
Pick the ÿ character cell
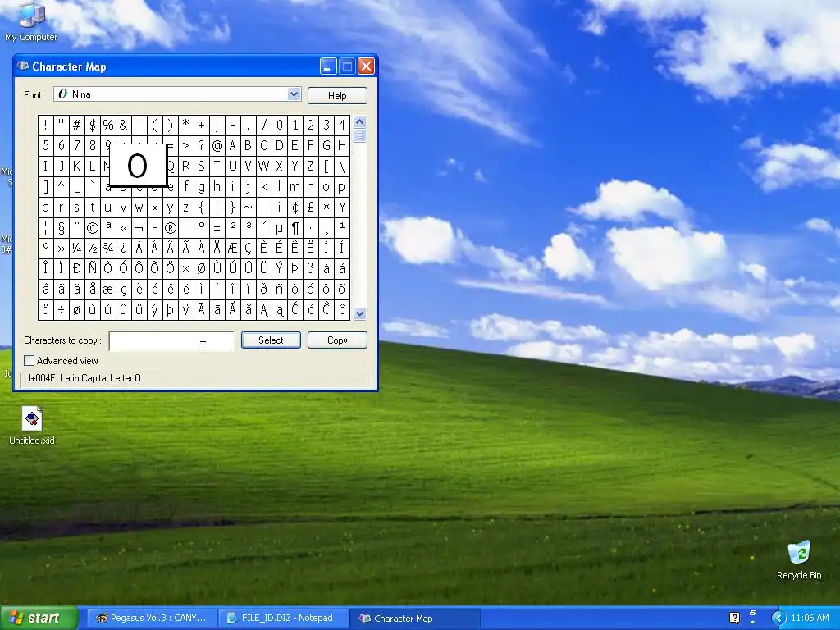coord(186,310)
